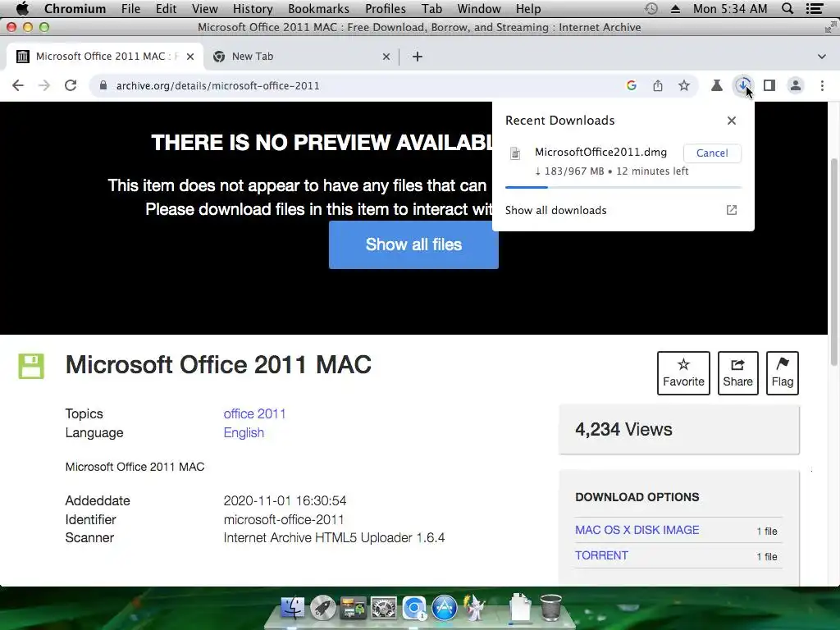Click the menu bar clock Mon 5:34 AM
Screen dimensions: 840x630
click(729, 8)
